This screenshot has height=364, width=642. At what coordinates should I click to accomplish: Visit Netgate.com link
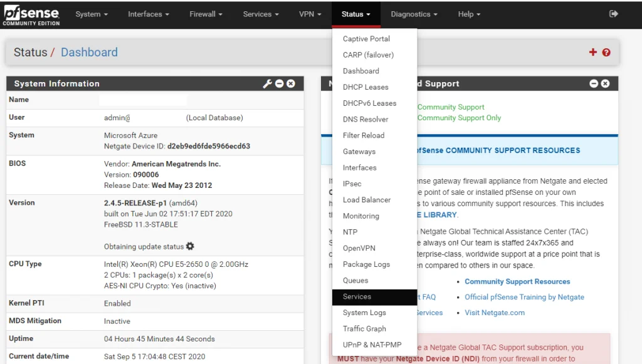[495, 313]
